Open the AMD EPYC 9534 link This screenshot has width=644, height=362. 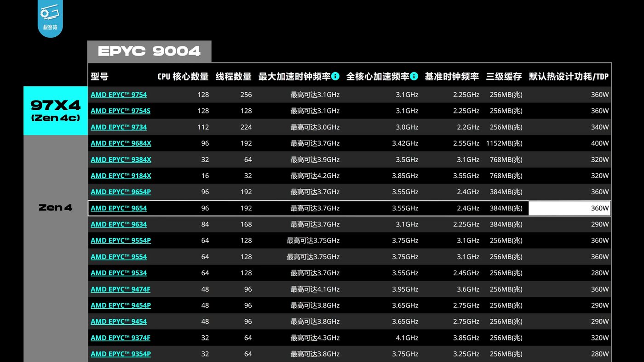pos(119,273)
